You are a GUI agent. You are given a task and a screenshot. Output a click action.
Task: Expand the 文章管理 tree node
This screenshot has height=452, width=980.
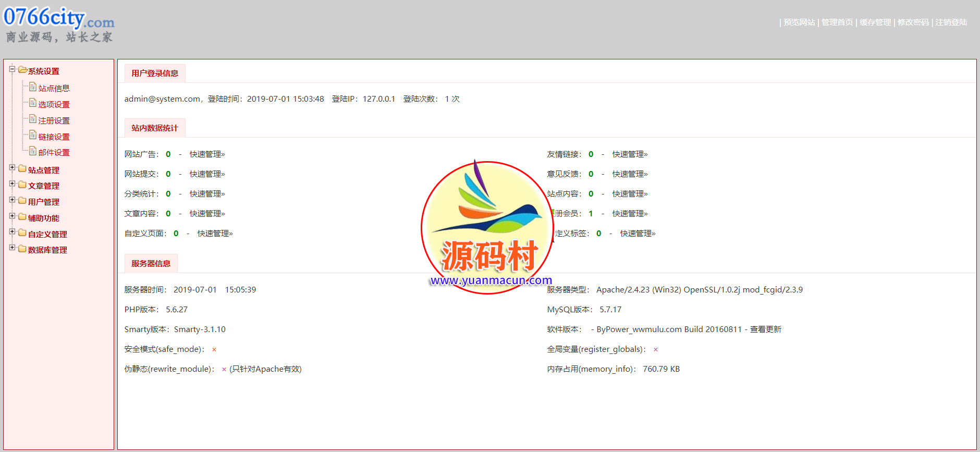(12, 184)
